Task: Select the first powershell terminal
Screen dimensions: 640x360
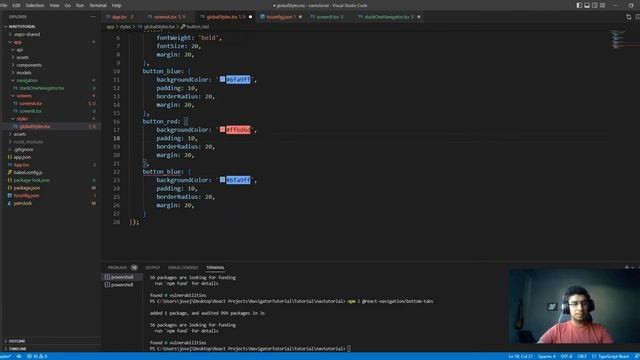Action: click(x=122, y=277)
